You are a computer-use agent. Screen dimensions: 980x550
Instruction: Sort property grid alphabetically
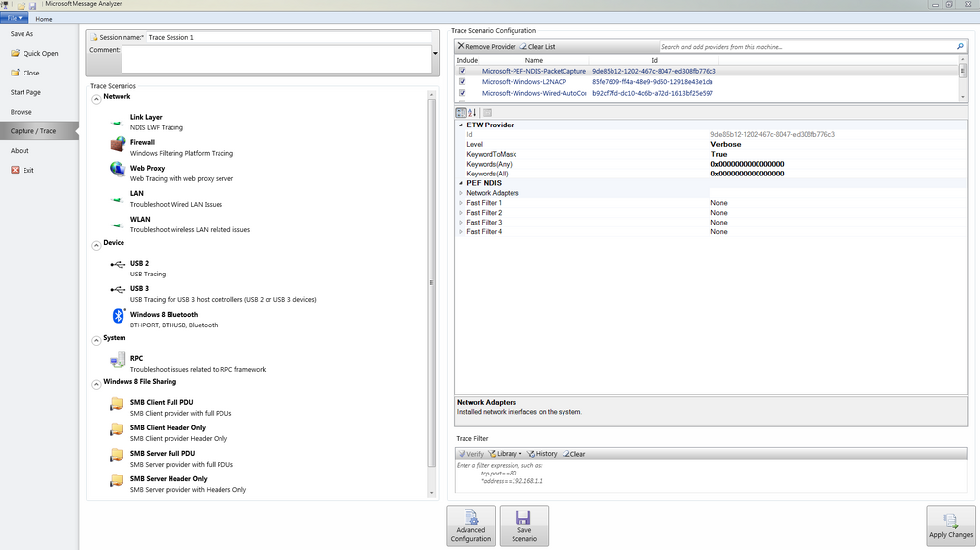click(472, 113)
